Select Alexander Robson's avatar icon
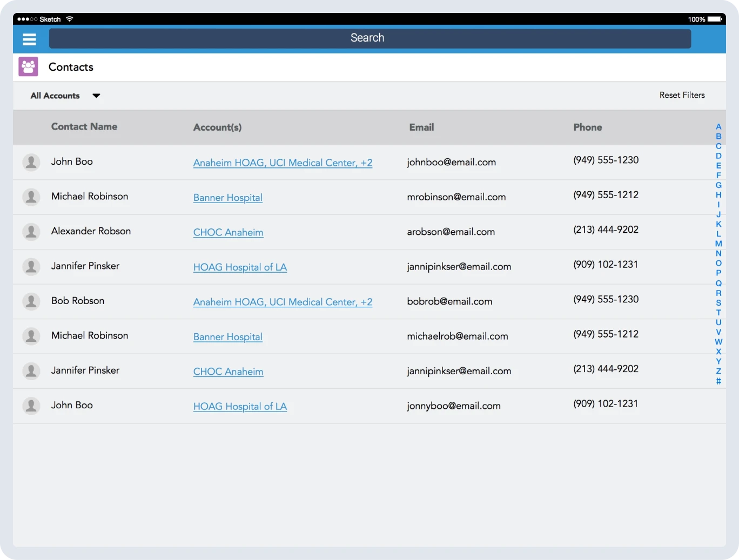This screenshot has width=739, height=560. (x=31, y=232)
